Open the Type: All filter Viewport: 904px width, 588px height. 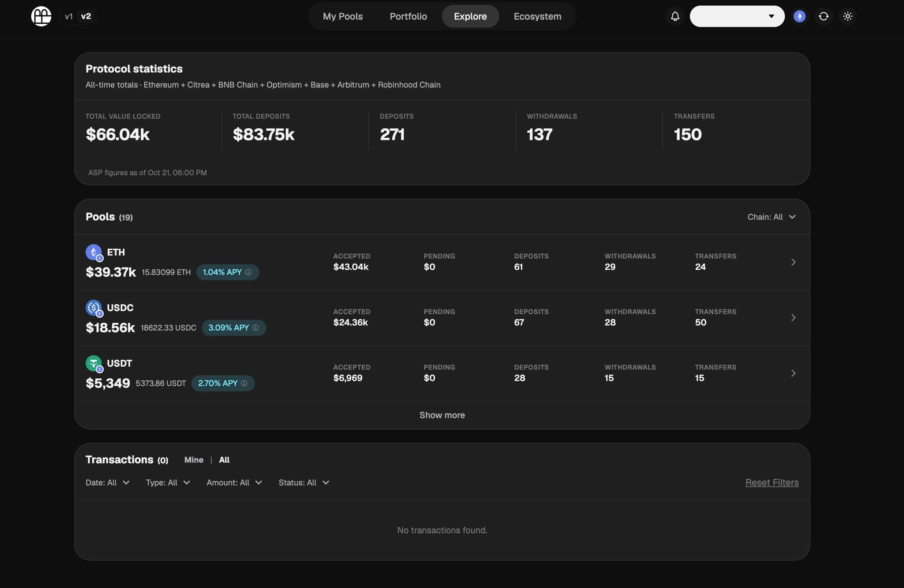tap(168, 482)
